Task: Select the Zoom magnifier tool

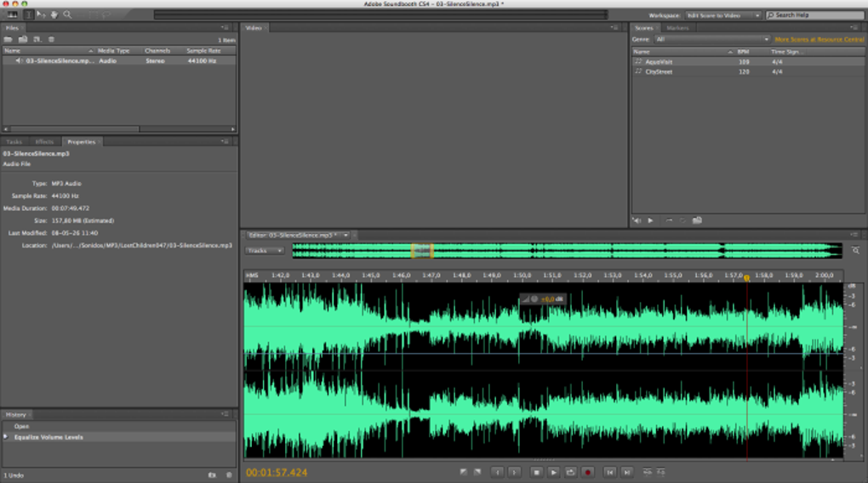Action: tap(67, 14)
